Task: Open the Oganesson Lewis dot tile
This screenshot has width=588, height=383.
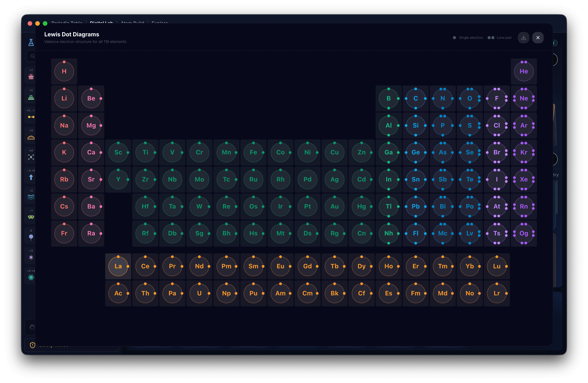Action: coord(524,234)
